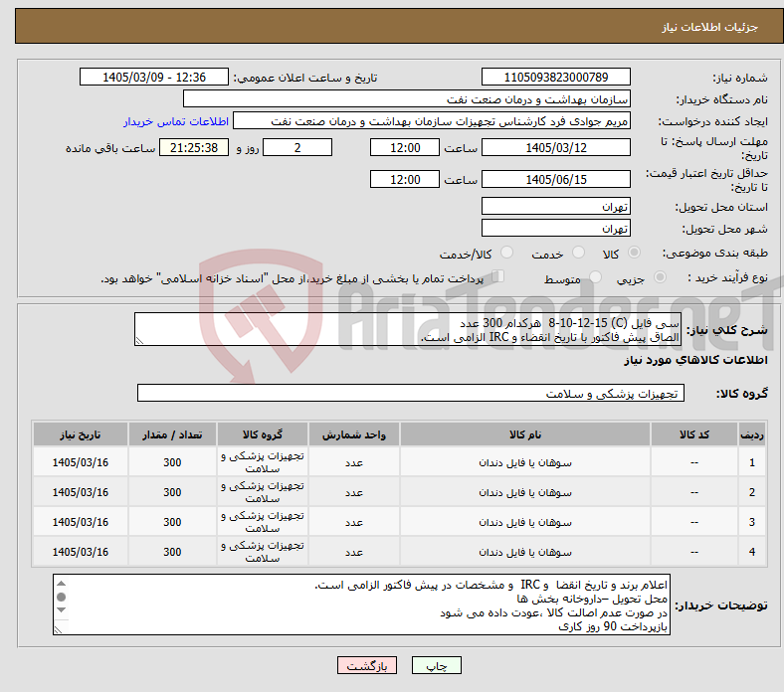Click the remaining time field 21:25:38
Image resolution: width=784 pixels, height=692 pixels.
pos(194,147)
